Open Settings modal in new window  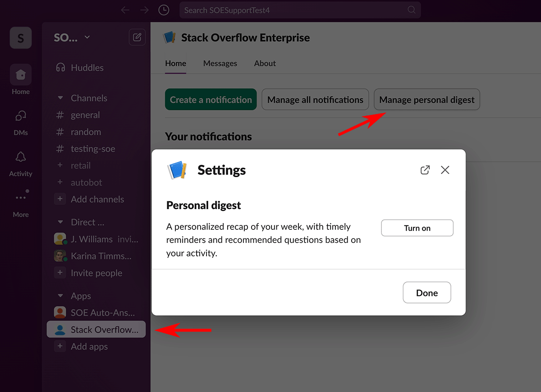point(425,170)
